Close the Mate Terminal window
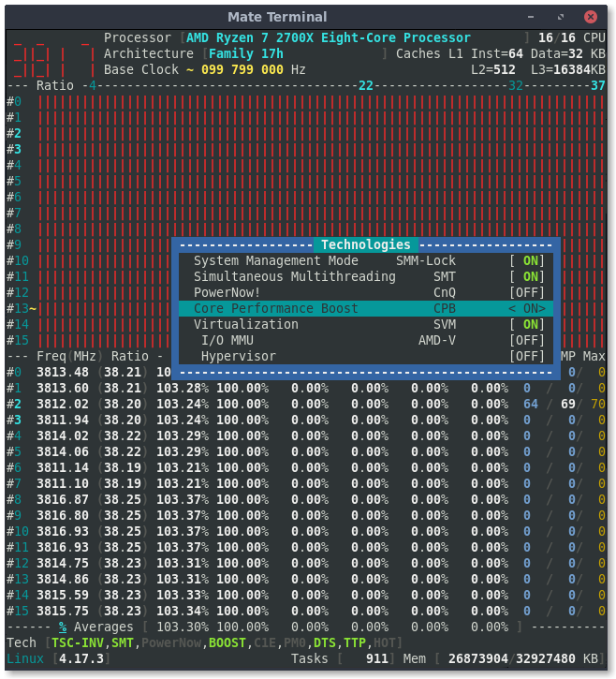 click(x=590, y=17)
